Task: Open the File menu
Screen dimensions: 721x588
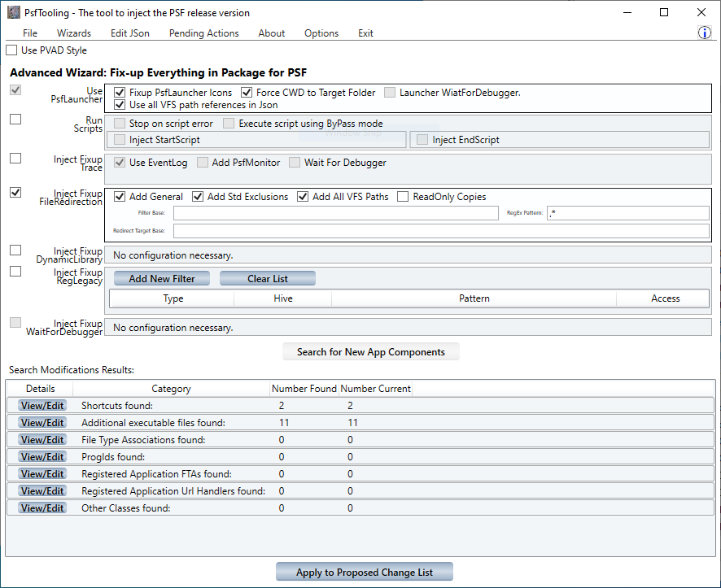Action: point(30,33)
